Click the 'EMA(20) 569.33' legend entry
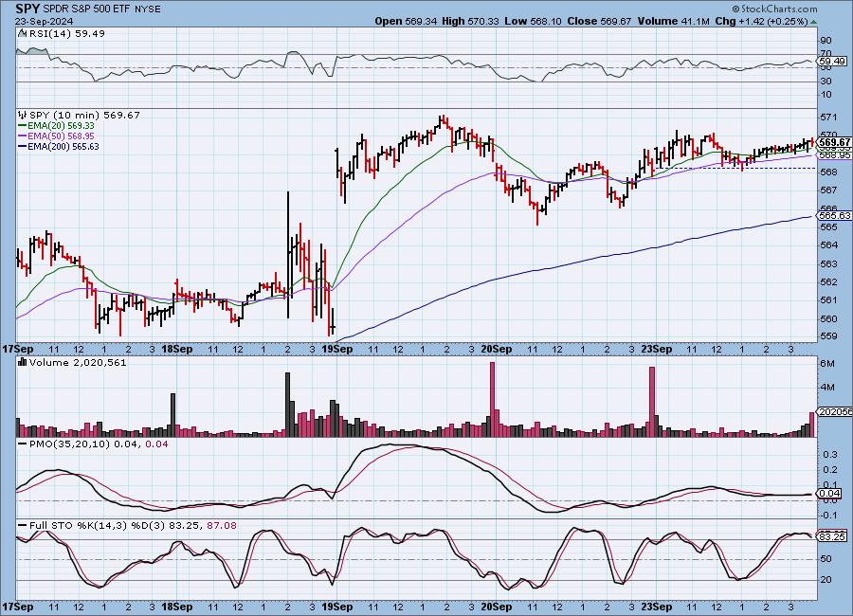The width and height of the screenshot is (853, 616). pyautogui.click(x=61, y=126)
